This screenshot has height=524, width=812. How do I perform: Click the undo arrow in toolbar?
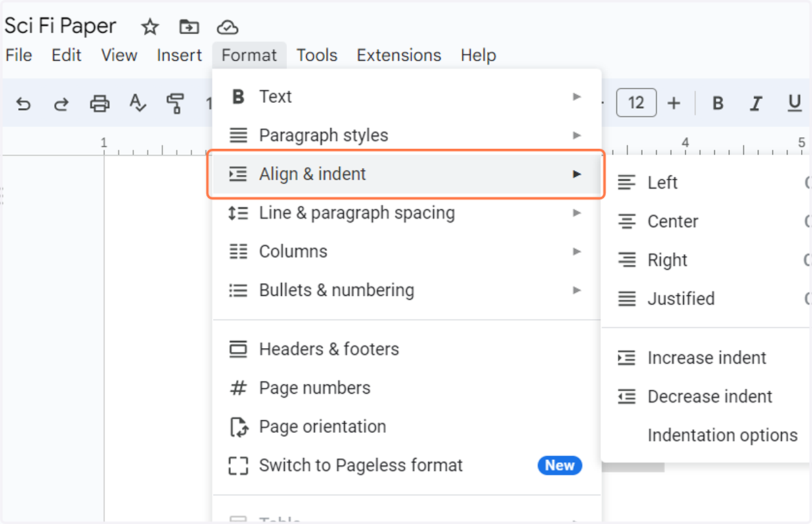pyautogui.click(x=24, y=103)
